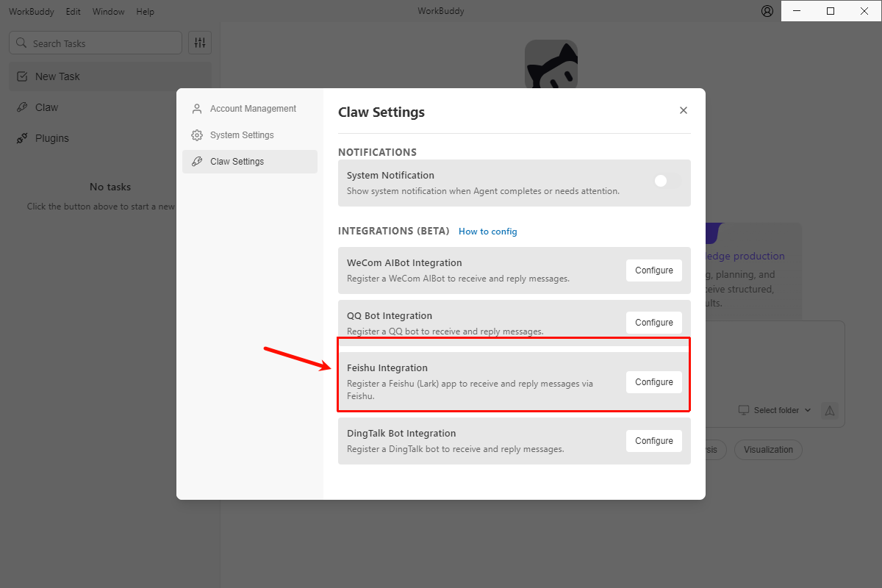Open Claw in the main sidebar

pos(110,107)
